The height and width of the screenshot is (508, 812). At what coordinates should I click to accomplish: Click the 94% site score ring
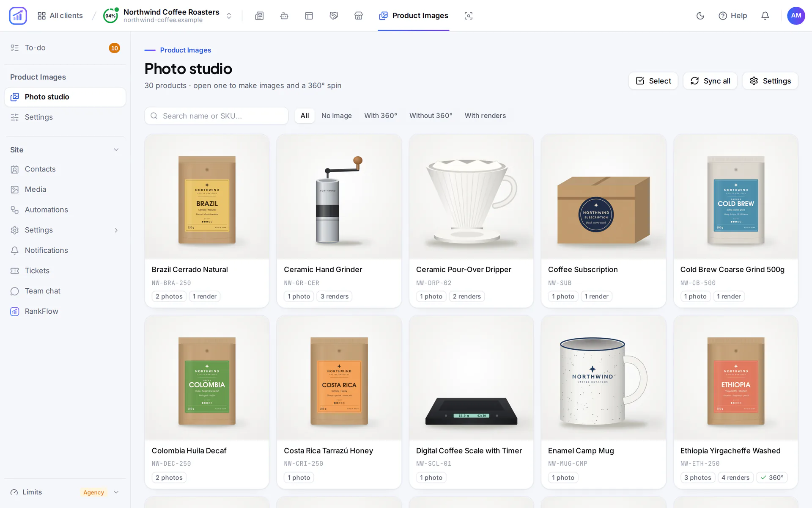click(110, 16)
